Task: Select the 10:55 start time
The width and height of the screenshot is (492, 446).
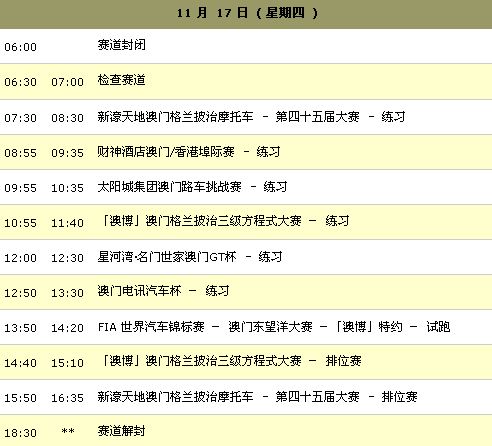Action: 21,223
